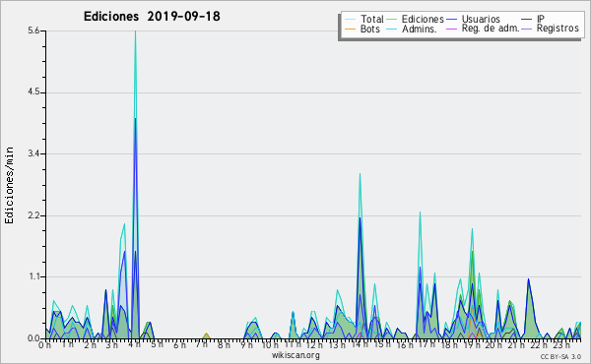Click the 1.1 y-axis value
Image resolution: width=591 pixels, height=364 pixels.
(x=33, y=276)
